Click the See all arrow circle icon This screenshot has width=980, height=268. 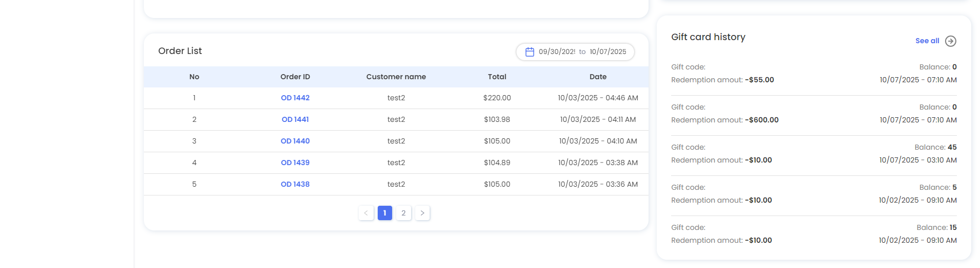coord(950,41)
